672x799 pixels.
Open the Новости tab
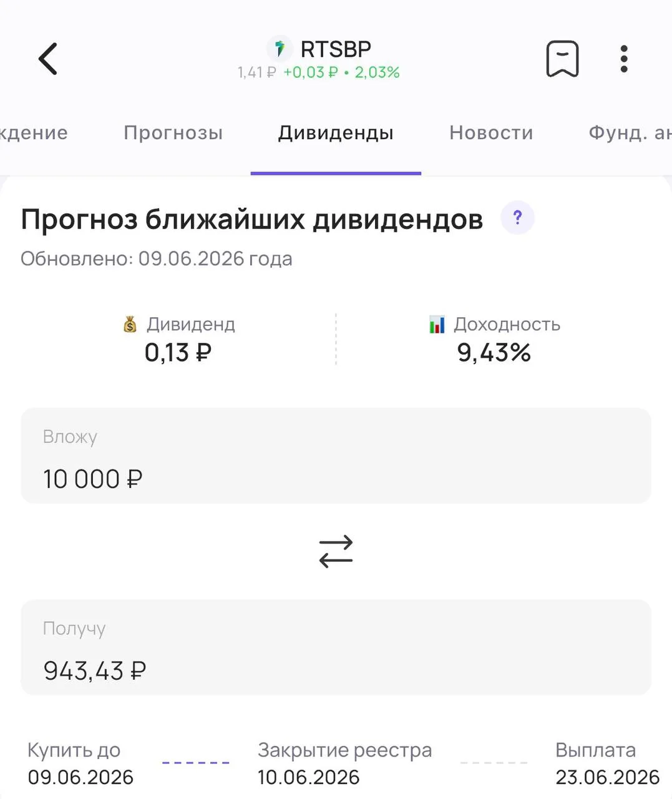pyautogui.click(x=491, y=133)
